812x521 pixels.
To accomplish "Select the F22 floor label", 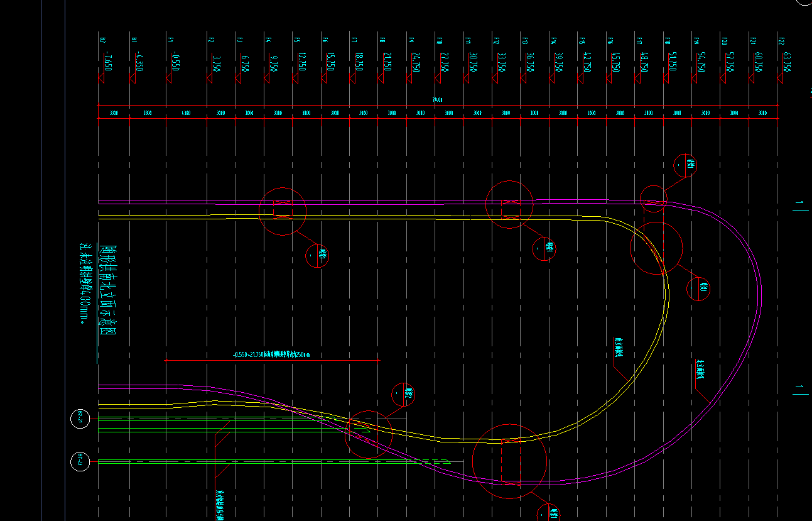I will pyautogui.click(x=781, y=41).
